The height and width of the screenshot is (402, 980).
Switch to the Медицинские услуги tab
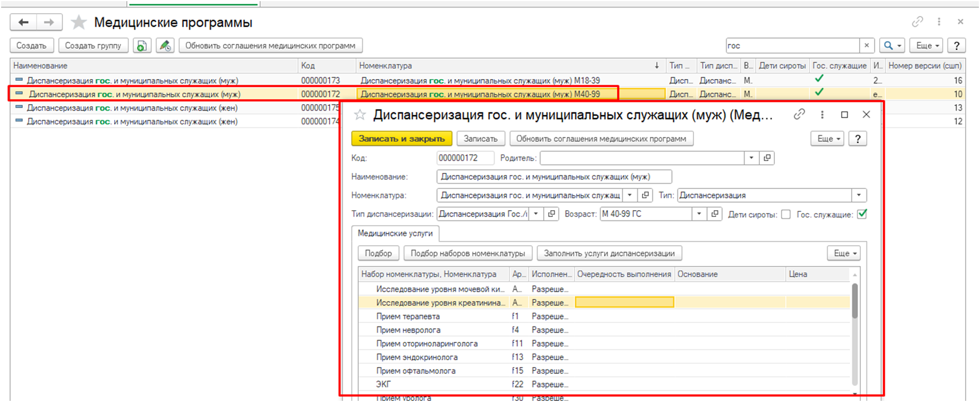pyautogui.click(x=395, y=233)
